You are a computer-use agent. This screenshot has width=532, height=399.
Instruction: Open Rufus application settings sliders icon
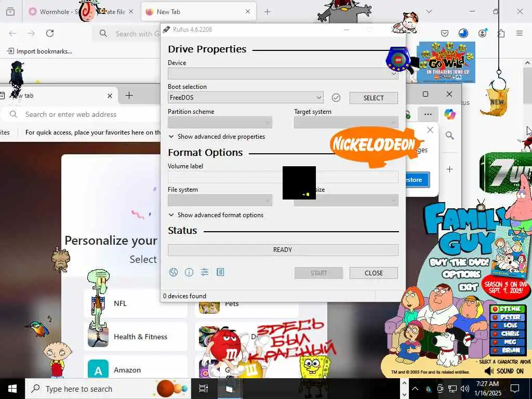click(205, 272)
